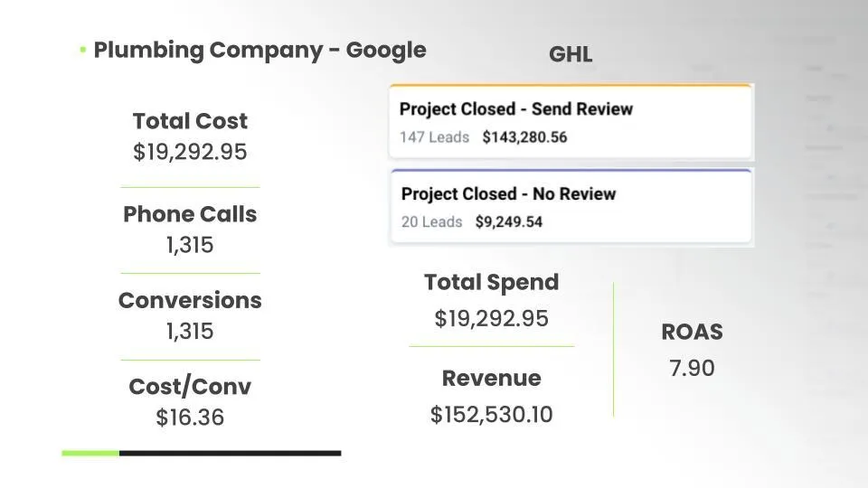Click the $152,530.10 revenue figure

[491, 415]
